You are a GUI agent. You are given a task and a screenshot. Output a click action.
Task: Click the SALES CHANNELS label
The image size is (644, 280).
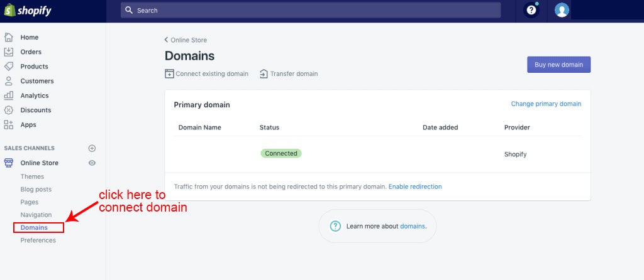(29, 148)
